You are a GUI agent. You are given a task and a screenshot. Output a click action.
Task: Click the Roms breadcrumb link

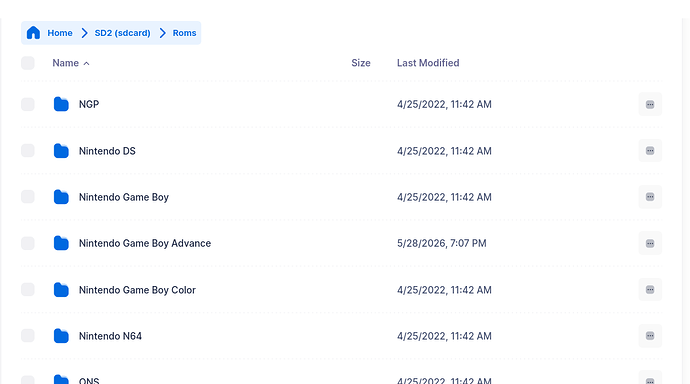(x=184, y=33)
